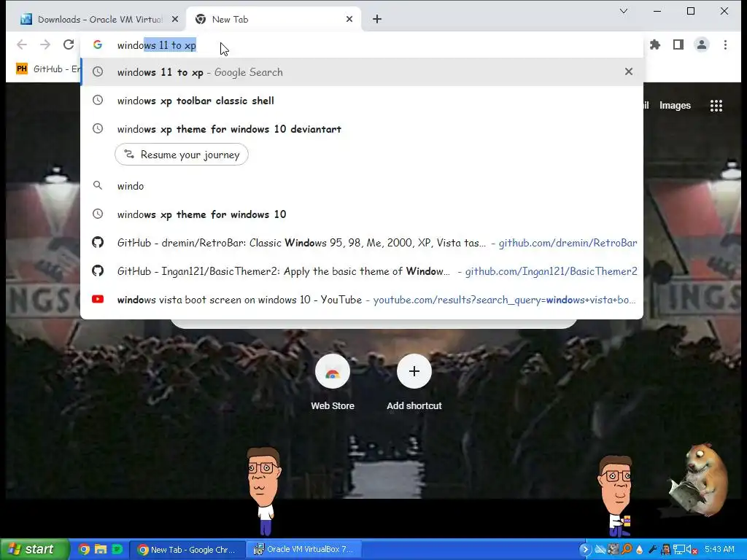The width and height of the screenshot is (747, 560).
Task: Click the network monitor icon in the system tray
Action: coord(679,550)
